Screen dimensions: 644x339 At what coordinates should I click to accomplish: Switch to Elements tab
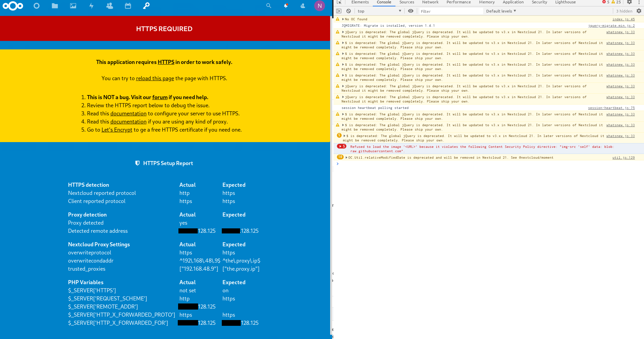coord(360,2)
